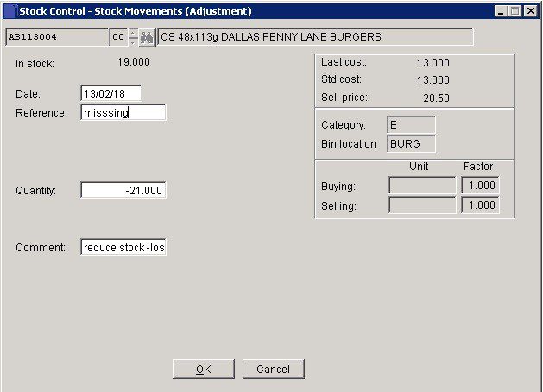This screenshot has width=543, height=392.
Task: Click the Comment field reduce stock
Action: pos(123,247)
